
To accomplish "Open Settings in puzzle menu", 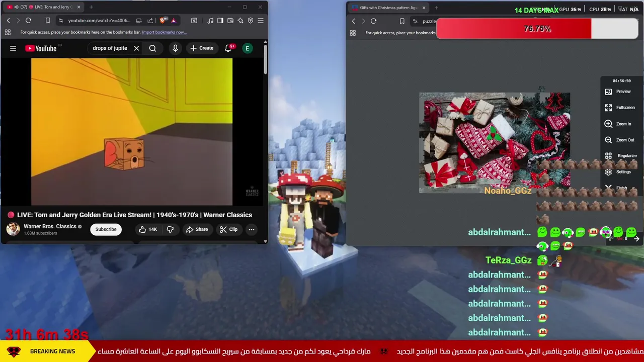I will coord(619,172).
